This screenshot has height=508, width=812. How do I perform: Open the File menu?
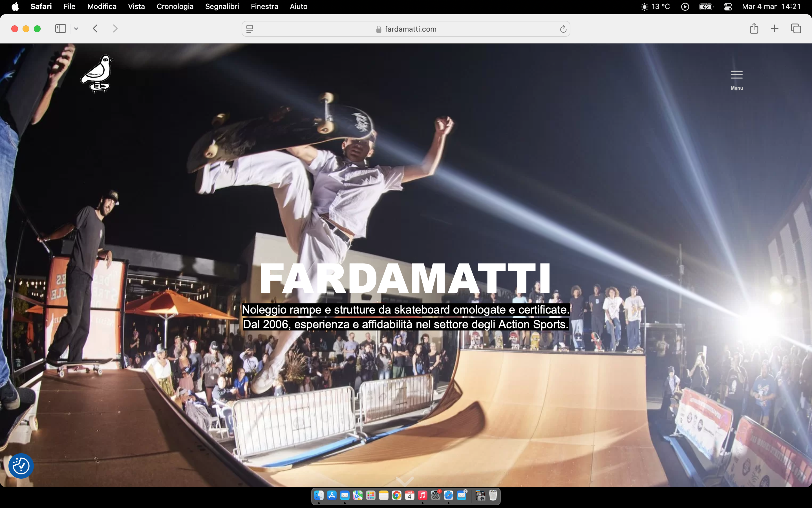pos(69,6)
